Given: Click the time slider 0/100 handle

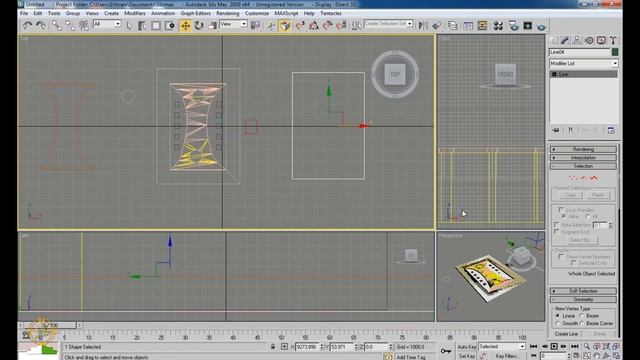Looking at the screenshot, I should click(50, 325).
